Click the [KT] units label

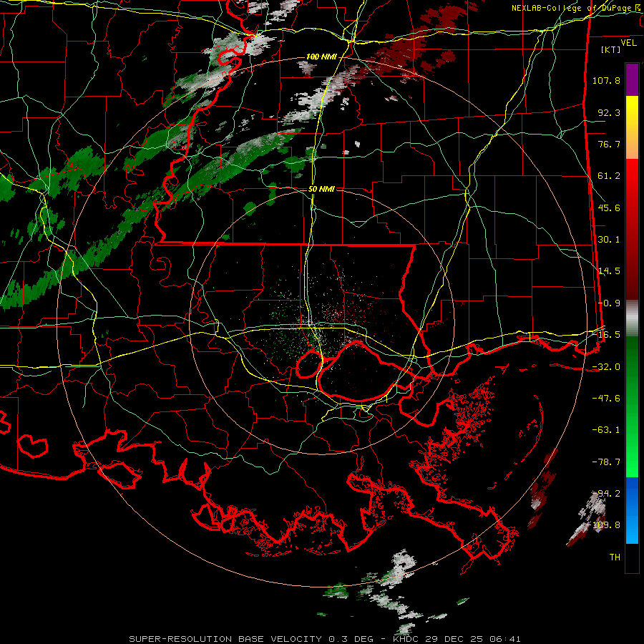pos(611,49)
